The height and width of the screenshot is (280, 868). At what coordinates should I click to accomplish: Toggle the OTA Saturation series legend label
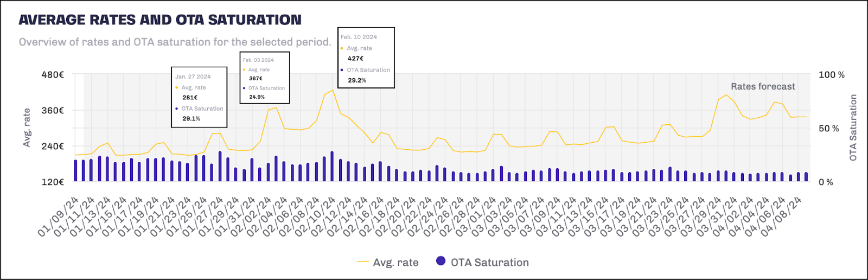coord(489,263)
